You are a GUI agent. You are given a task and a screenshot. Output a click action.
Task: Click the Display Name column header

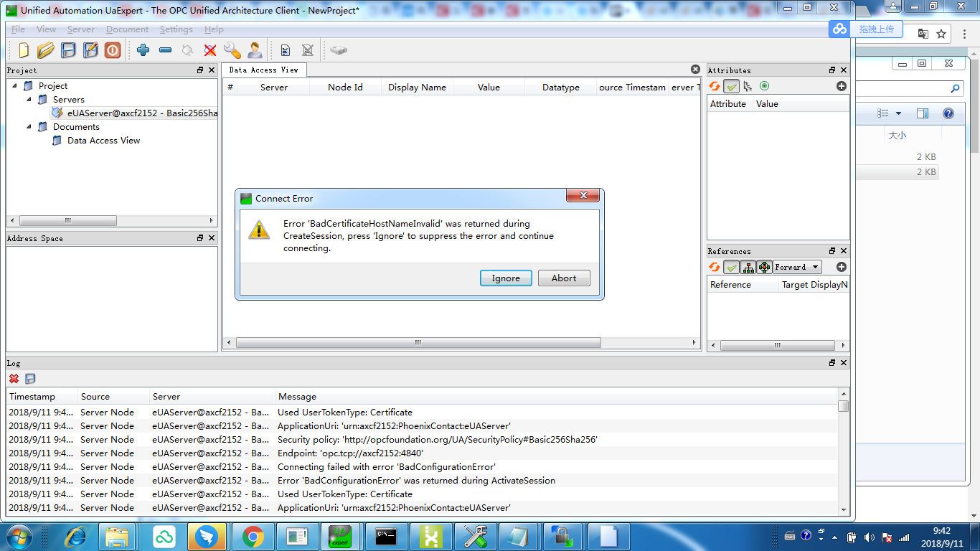417,88
